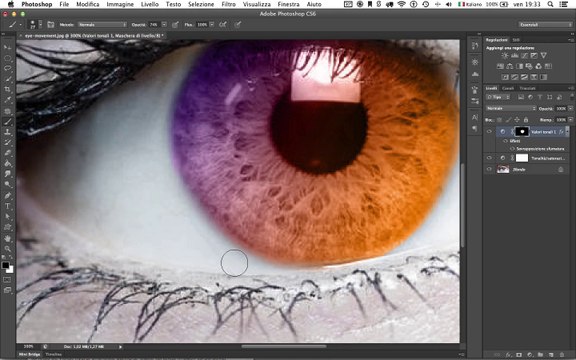
Task: Toggle layer filtering switch
Action: point(571,97)
